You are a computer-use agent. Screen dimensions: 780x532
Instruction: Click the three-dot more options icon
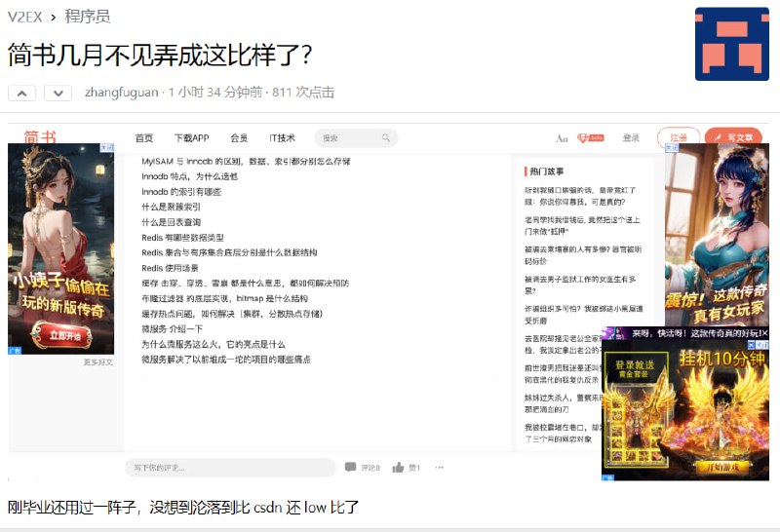440,468
